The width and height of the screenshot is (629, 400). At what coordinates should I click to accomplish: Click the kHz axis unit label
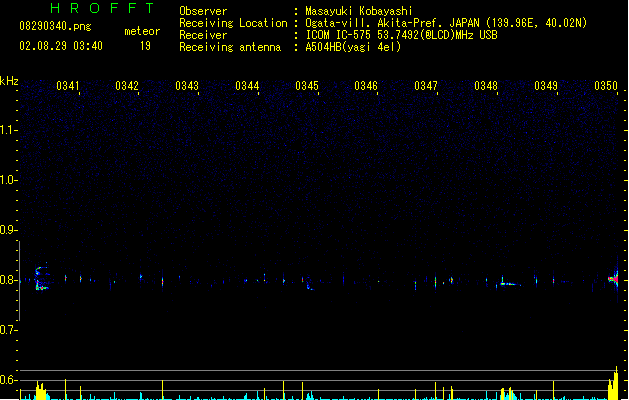click(x=9, y=81)
